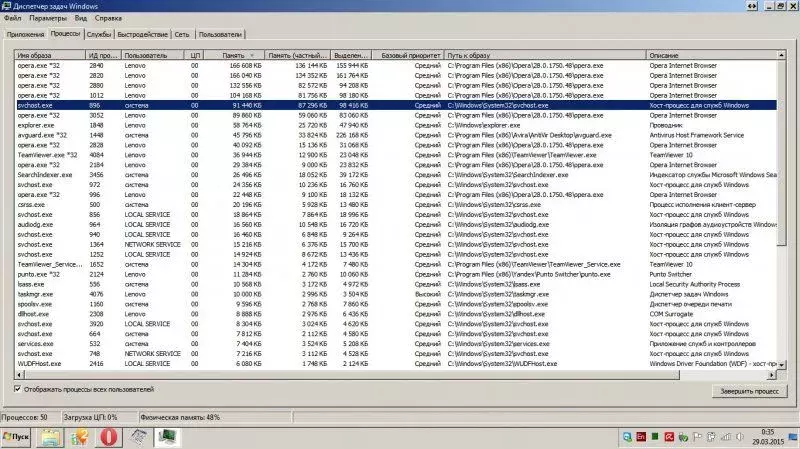Select the services.exe process row
This screenshot has width=800, height=449.
396,344
